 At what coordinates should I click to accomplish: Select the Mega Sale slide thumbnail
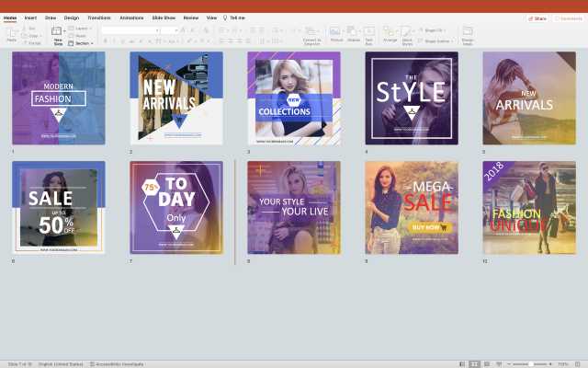click(411, 208)
